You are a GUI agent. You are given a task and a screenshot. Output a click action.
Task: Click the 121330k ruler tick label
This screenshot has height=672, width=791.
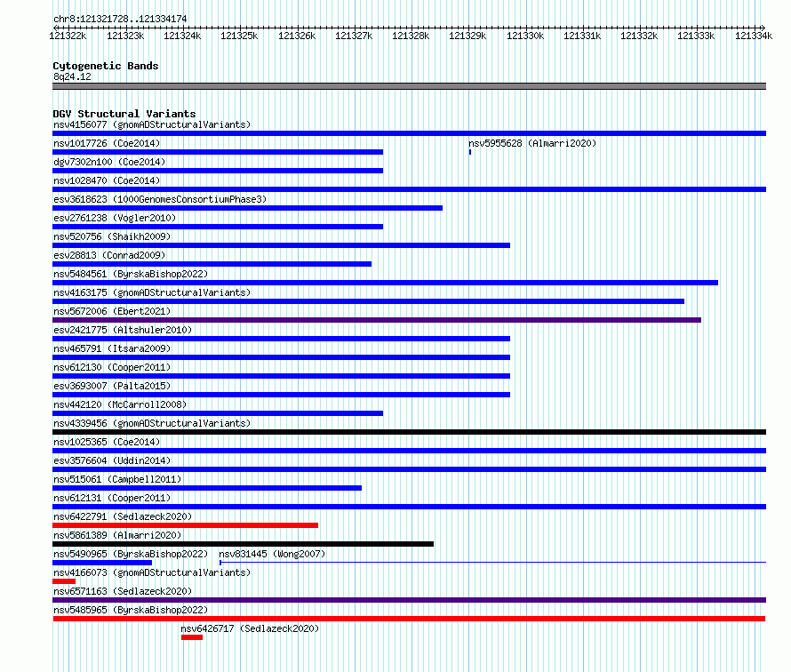coord(525,36)
